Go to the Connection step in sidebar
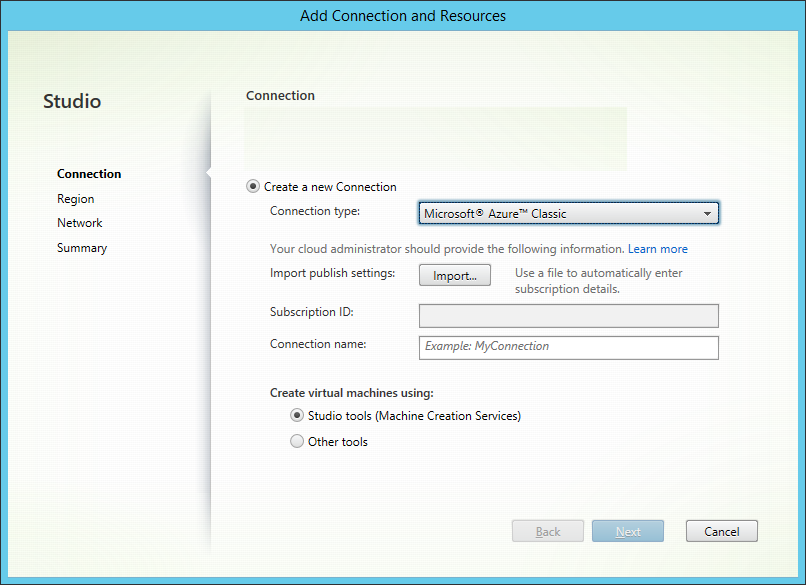The height and width of the screenshot is (585, 806). (89, 174)
